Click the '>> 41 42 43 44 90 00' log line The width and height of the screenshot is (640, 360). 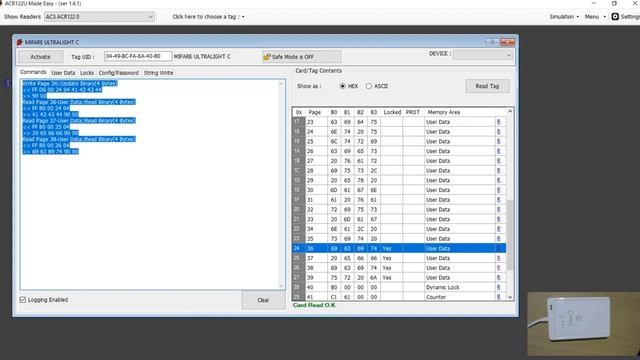tap(51, 114)
